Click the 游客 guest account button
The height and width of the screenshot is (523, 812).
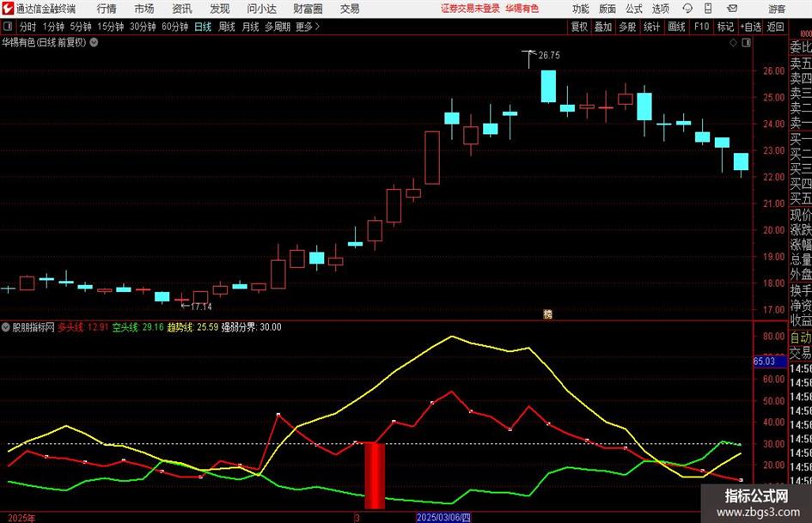click(x=777, y=9)
